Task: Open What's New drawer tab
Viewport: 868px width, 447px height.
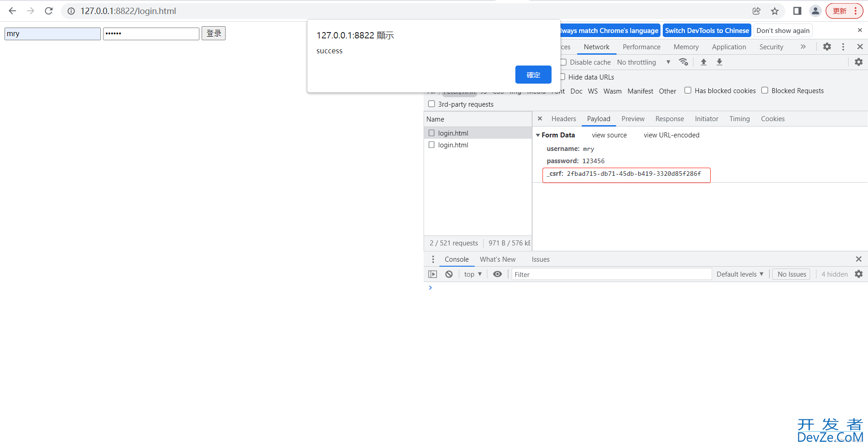Action: tap(498, 259)
